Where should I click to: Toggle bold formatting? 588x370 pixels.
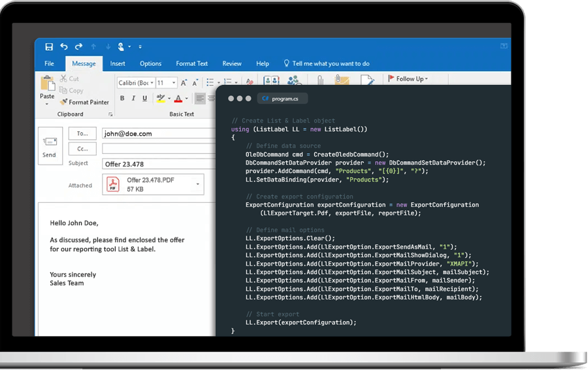click(122, 99)
